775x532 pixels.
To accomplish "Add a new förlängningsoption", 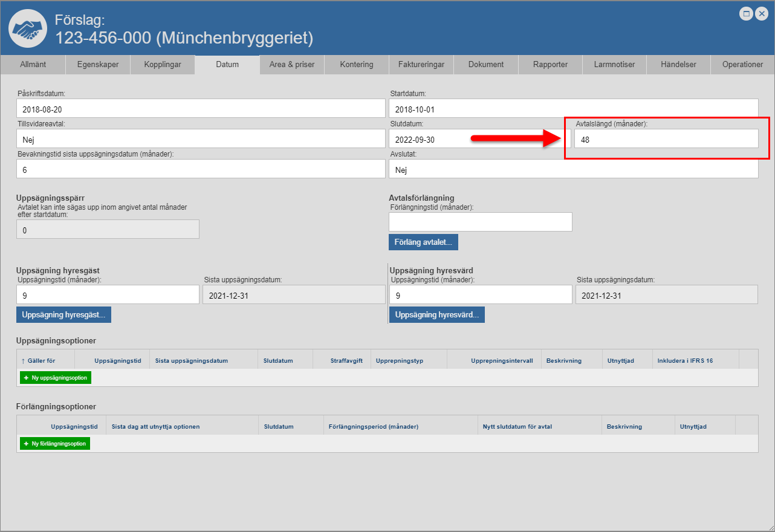I will click(55, 444).
